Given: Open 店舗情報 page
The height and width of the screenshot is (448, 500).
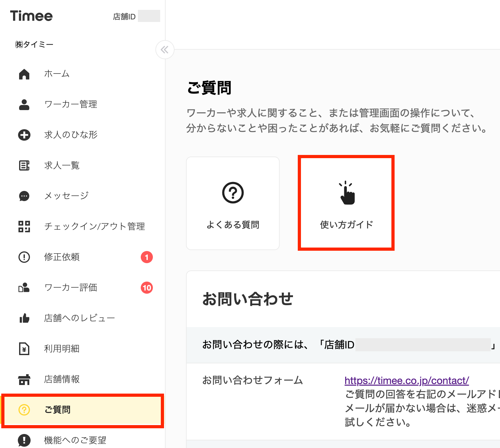Looking at the screenshot, I should point(62,379).
